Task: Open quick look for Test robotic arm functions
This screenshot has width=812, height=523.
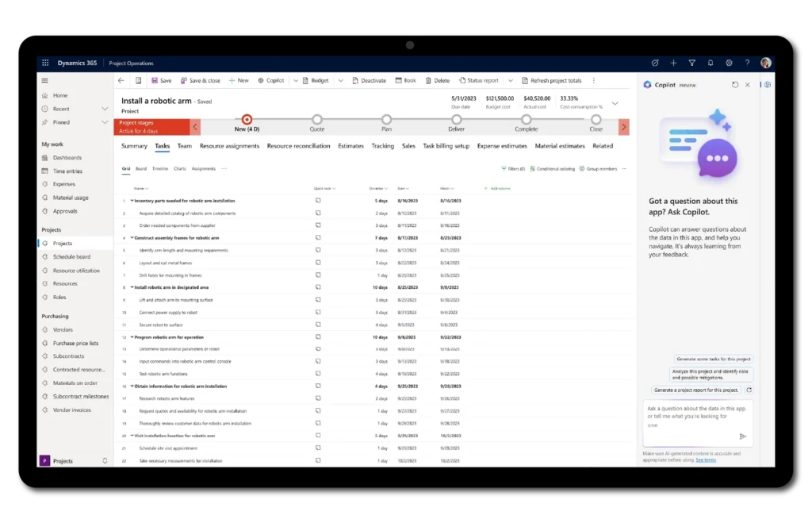Action: tap(318, 374)
